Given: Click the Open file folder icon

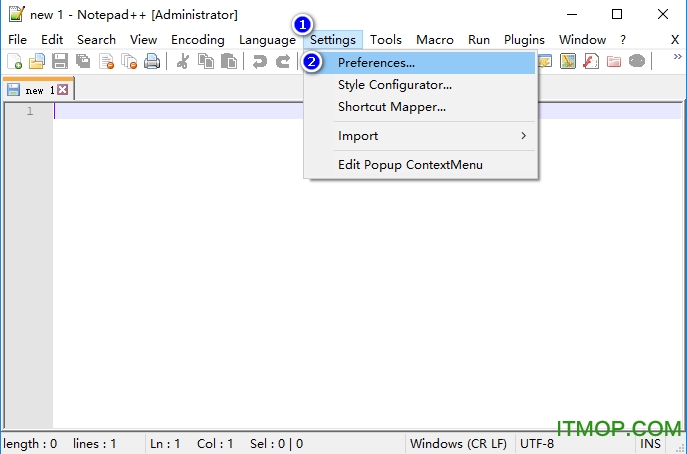Looking at the screenshot, I should [37, 61].
